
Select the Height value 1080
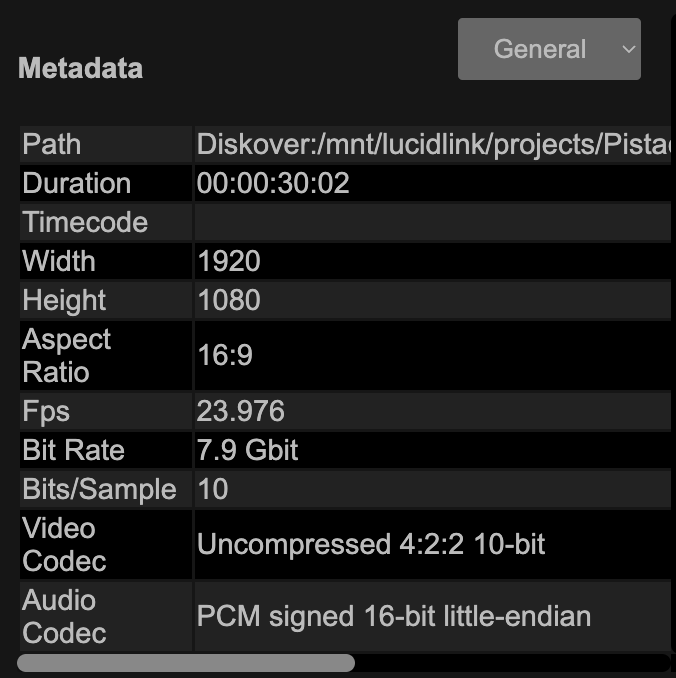[229, 301]
